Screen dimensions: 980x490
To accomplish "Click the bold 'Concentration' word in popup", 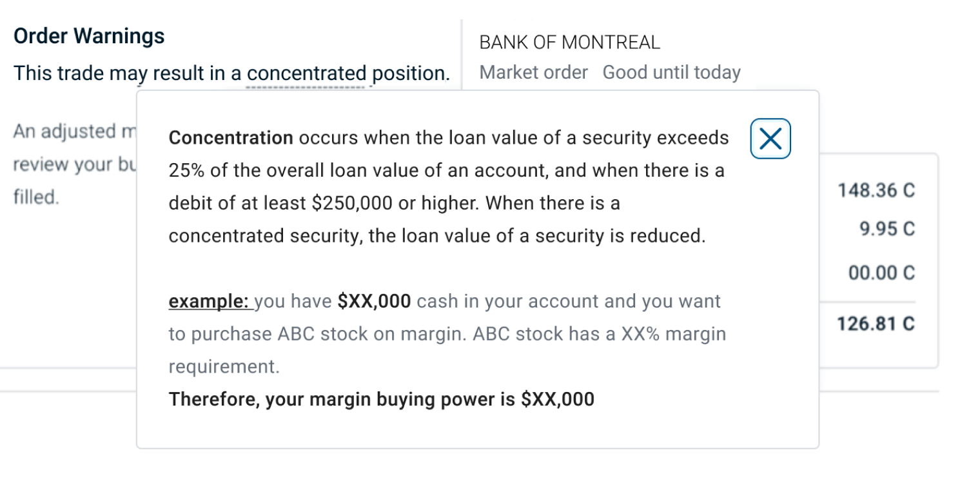I will (x=231, y=138).
